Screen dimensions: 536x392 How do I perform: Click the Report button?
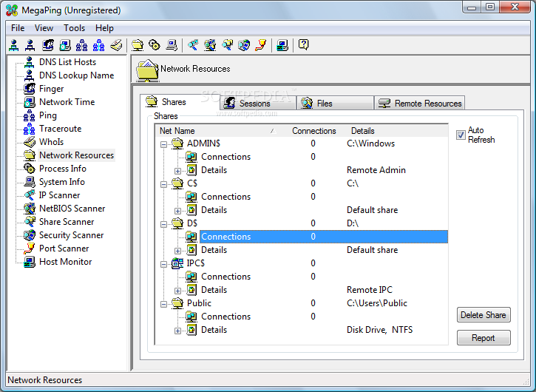point(484,337)
